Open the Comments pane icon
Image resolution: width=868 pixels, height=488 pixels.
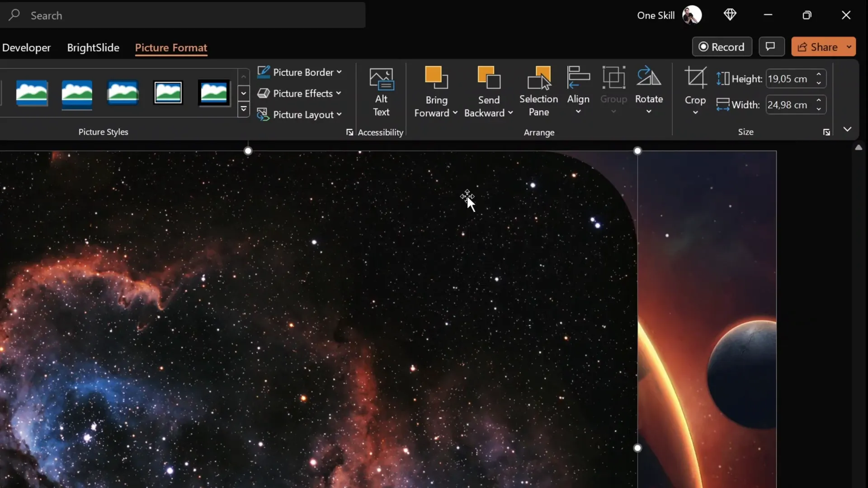click(771, 47)
